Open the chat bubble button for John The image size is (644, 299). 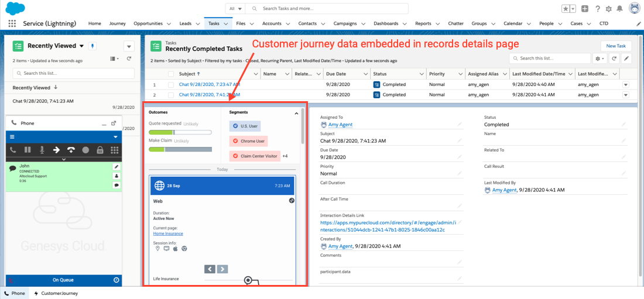117,185
